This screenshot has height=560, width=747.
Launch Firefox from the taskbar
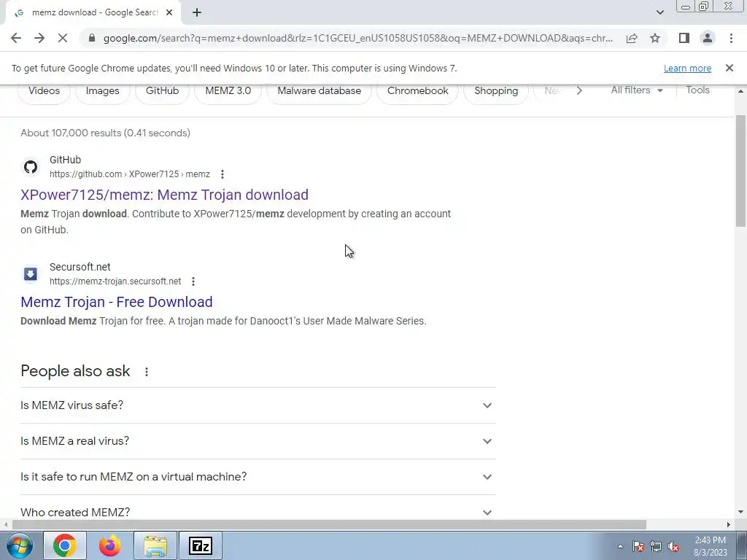pos(109,545)
